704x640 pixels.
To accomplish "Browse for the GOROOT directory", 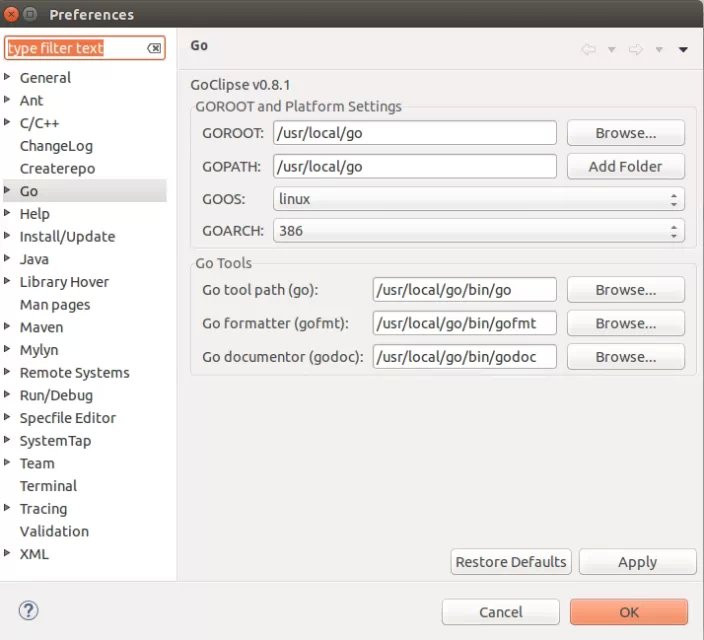I will [625, 133].
